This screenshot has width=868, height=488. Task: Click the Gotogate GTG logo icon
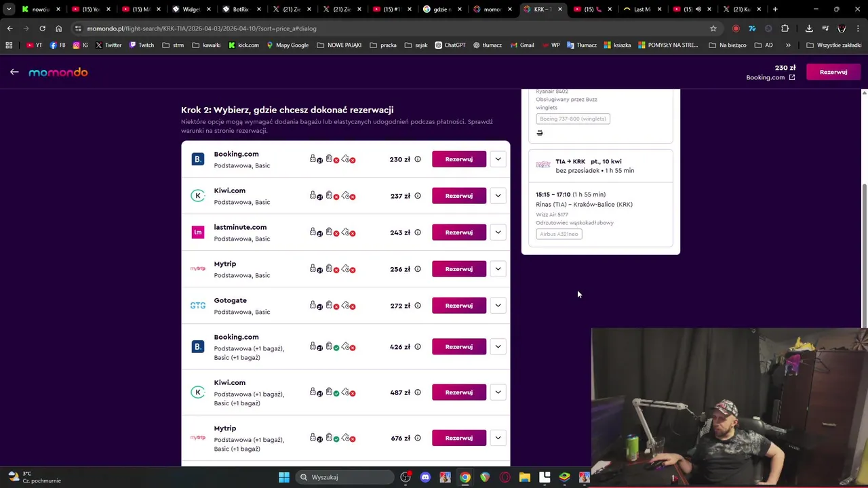click(198, 306)
